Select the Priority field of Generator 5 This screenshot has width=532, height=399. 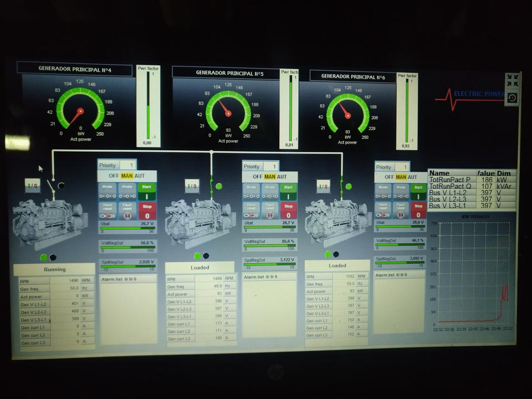(270, 166)
